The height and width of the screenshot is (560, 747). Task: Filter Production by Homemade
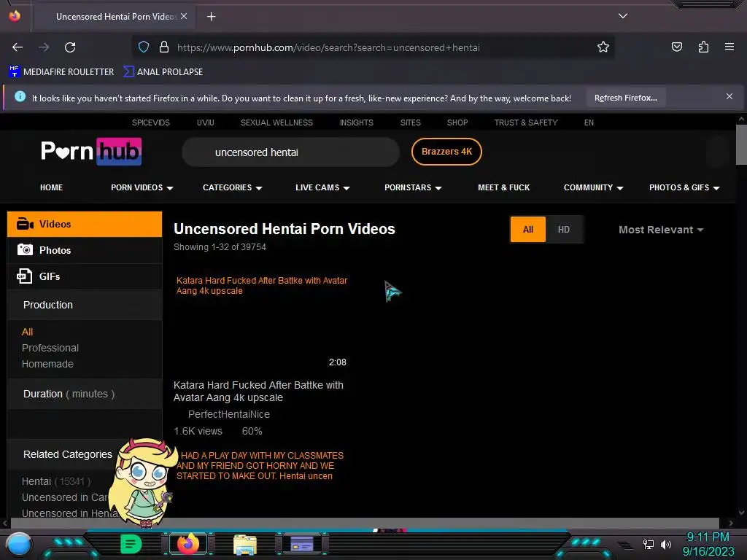(x=47, y=364)
